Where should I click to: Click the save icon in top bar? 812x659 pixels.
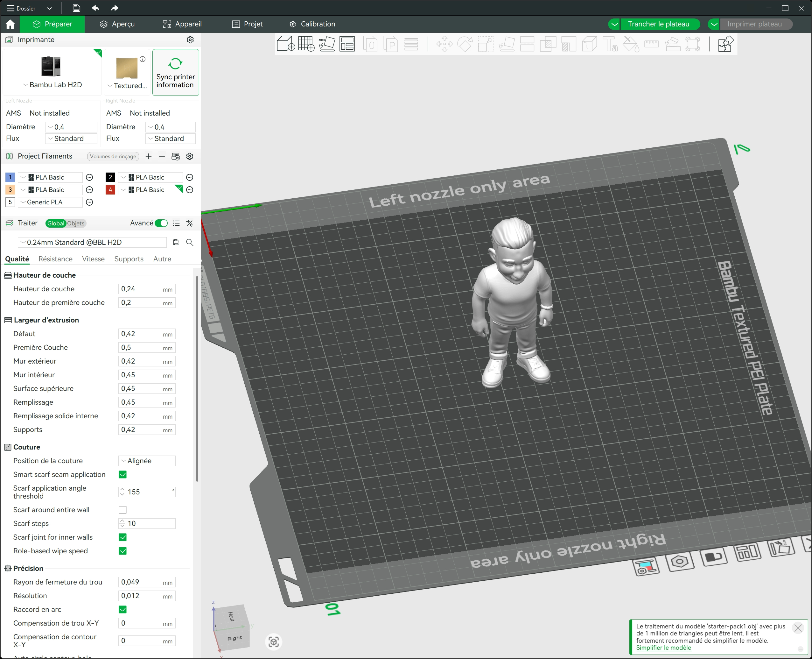pyautogui.click(x=76, y=8)
